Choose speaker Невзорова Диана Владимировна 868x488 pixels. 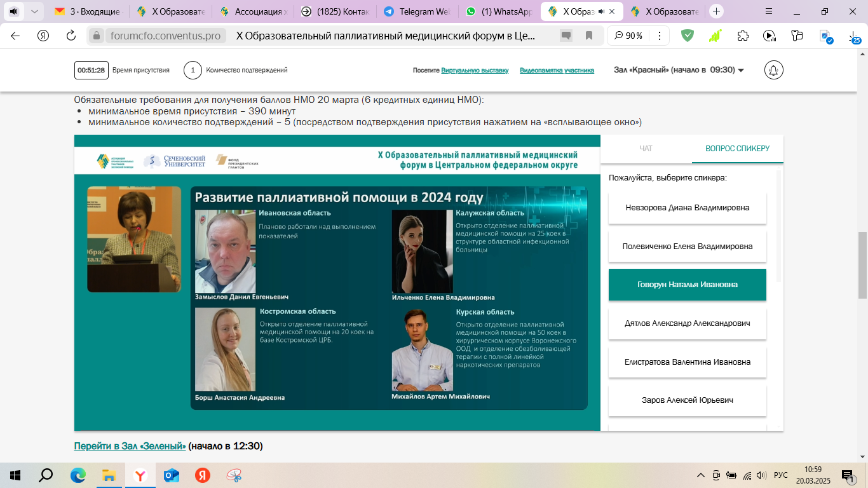(x=688, y=208)
